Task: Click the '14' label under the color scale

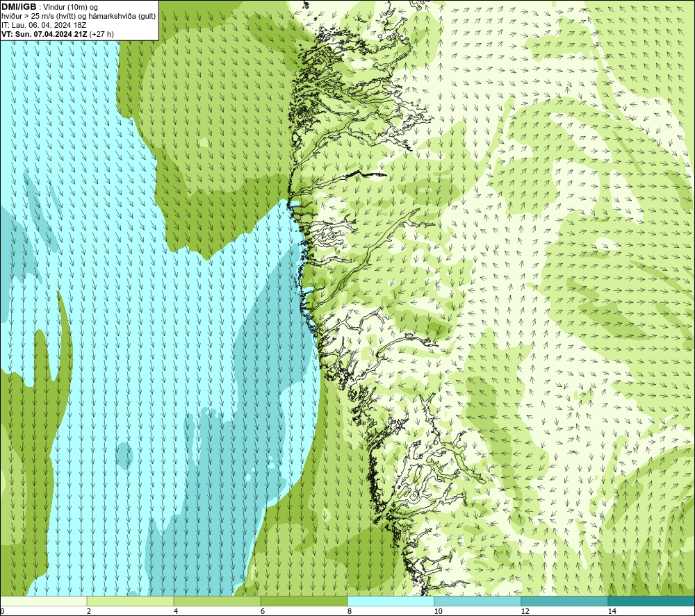Action: (612, 611)
